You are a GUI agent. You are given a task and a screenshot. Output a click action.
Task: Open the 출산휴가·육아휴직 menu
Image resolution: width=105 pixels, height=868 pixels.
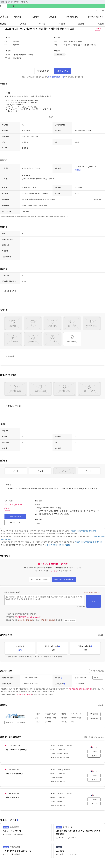tap(96, 17)
